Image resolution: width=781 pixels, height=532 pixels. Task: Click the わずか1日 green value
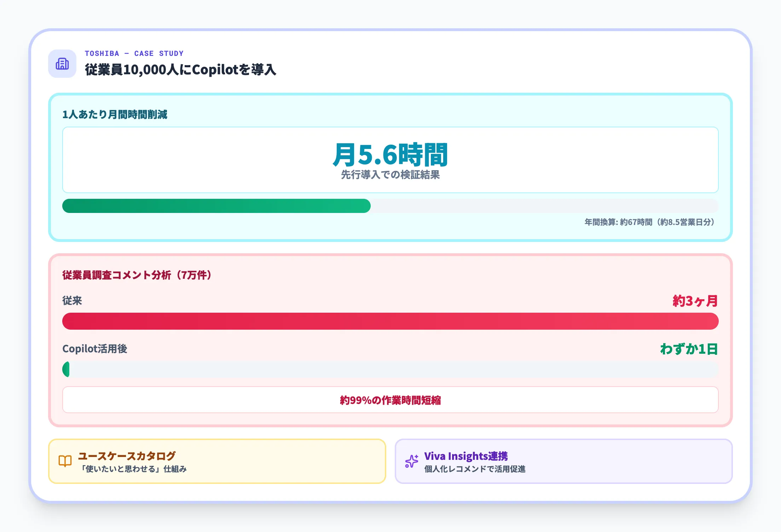point(689,349)
